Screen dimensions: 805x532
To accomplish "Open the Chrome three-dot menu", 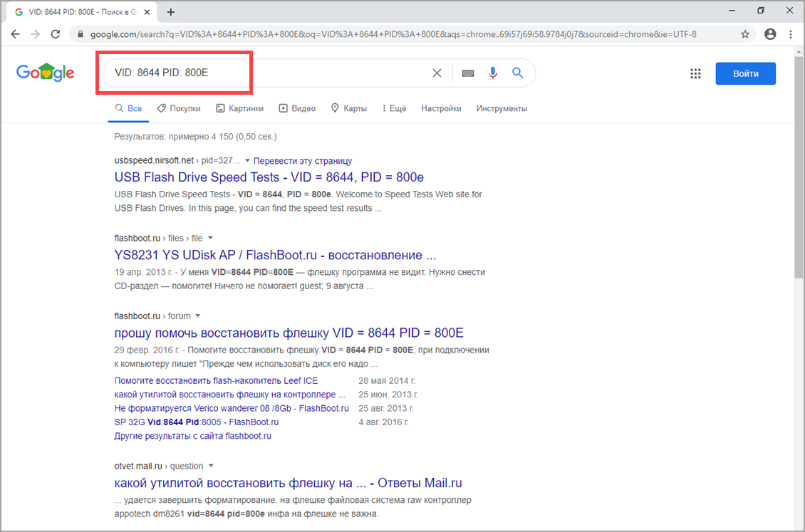I will (791, 34).
